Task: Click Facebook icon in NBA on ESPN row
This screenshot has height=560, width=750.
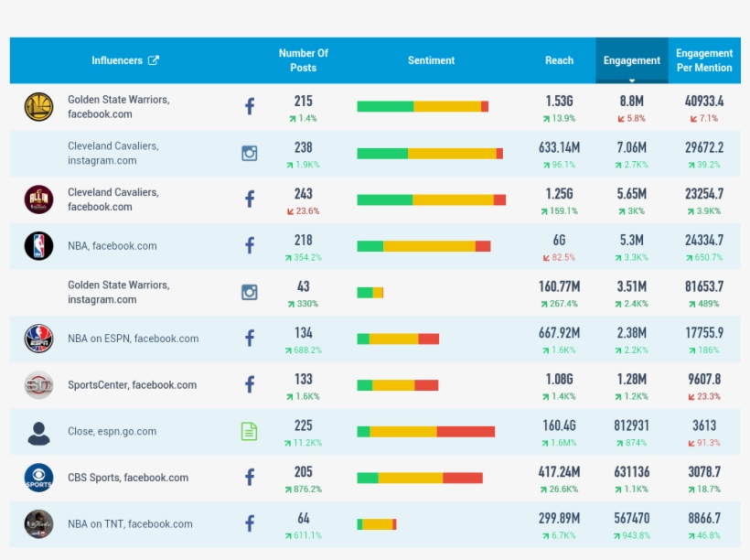Action: 250,339
